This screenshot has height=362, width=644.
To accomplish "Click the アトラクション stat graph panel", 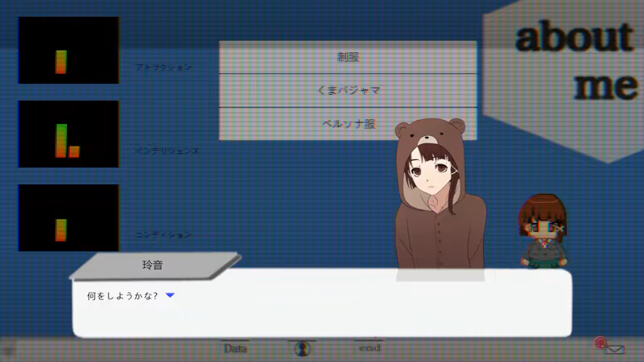I will (x=68, y=50).
